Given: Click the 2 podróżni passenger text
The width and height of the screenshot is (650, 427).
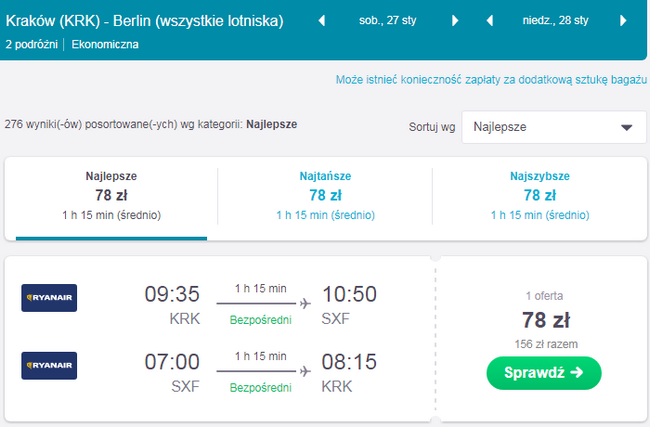Looking at the screenshot, I should 32,45.
